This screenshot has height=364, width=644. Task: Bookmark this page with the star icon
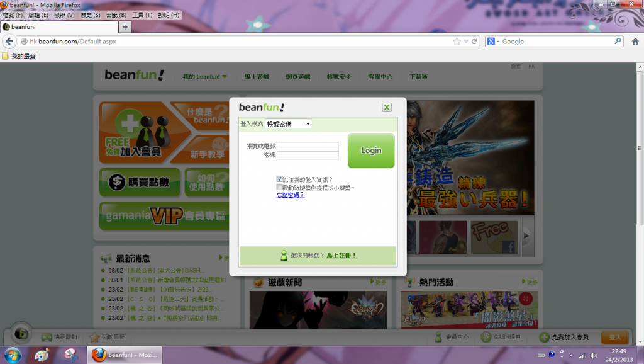[457, 42]
